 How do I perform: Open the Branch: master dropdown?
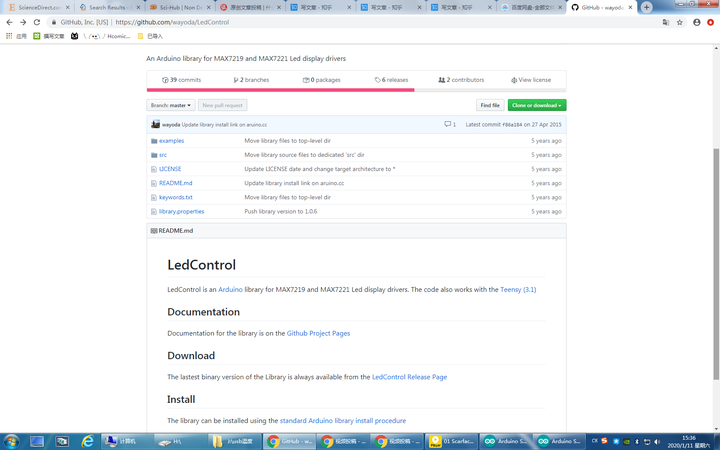[x=171, y=105]
